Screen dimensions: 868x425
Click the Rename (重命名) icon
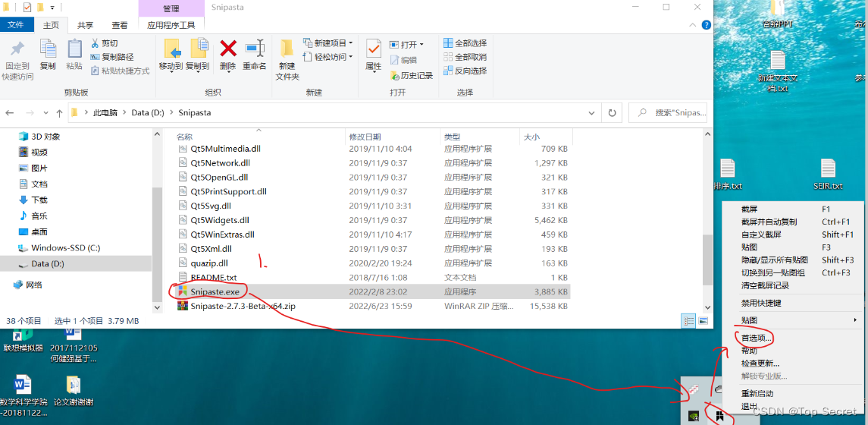[255, 49]
